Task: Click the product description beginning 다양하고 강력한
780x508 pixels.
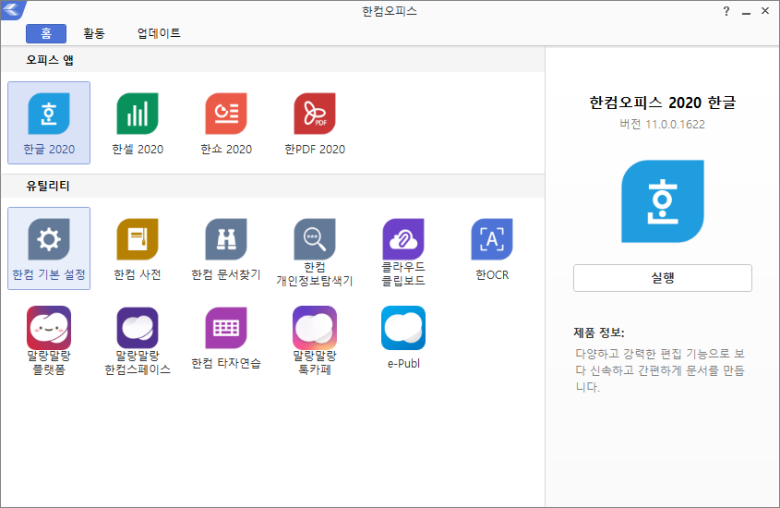Action: coord(660,370)
